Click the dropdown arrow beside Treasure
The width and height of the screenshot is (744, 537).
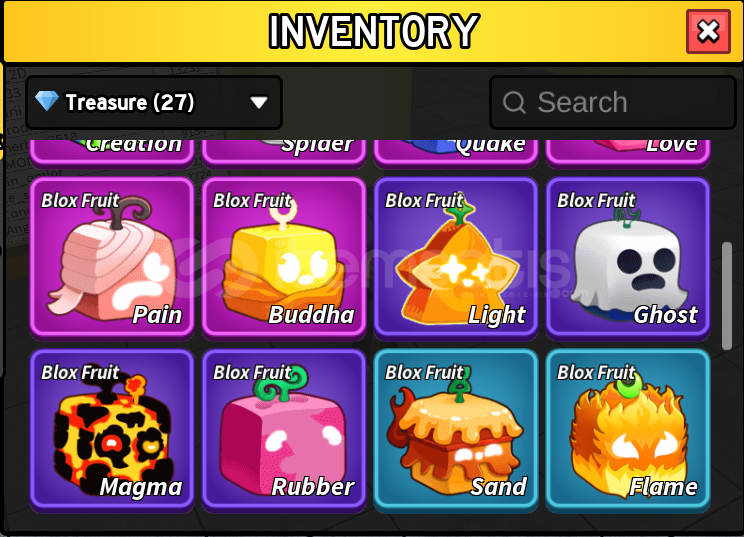259,102
